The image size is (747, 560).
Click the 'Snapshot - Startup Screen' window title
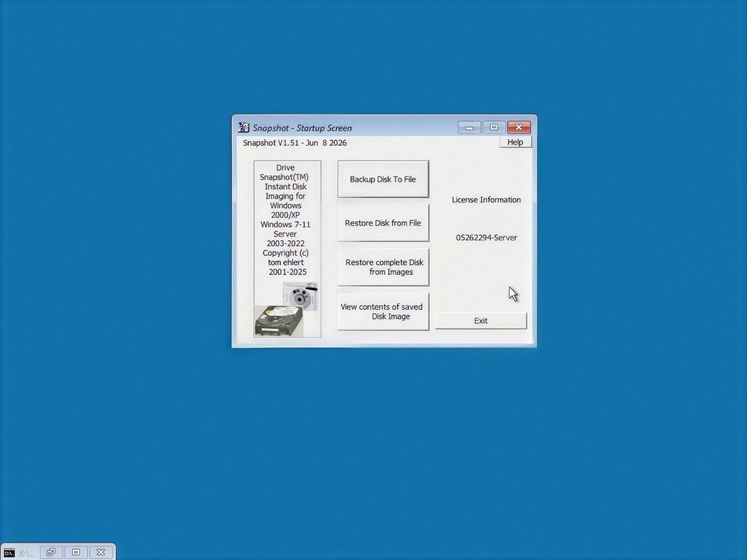pyautogui.click(x=302, y=128)
